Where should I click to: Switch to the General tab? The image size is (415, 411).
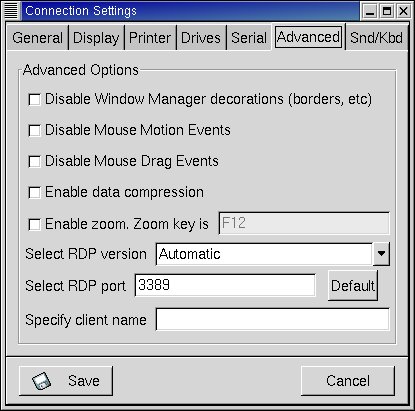pyautogui.click(x=37, y=38)
